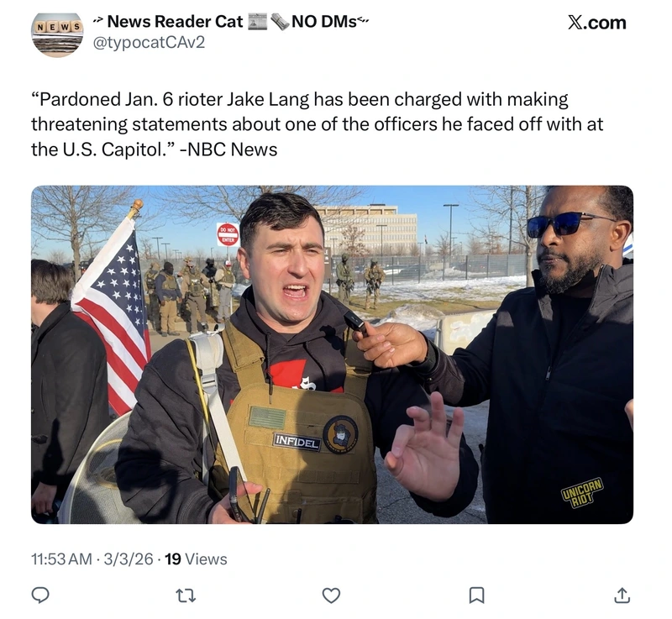Screen dimensions: 672x619
Task: Click the rolled newspaper emoji beside NO DMs
Action: [x=280, y=22]
